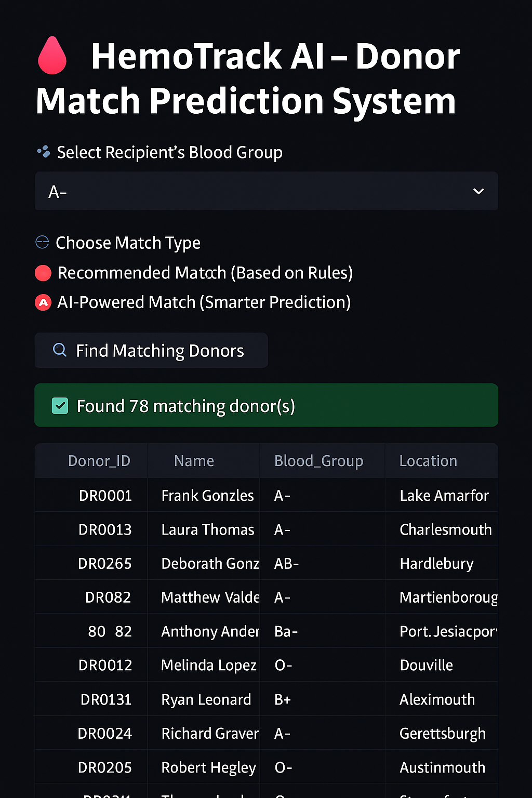
Task: Click the Austinmouth location cell
Action: tap(442, 767)
